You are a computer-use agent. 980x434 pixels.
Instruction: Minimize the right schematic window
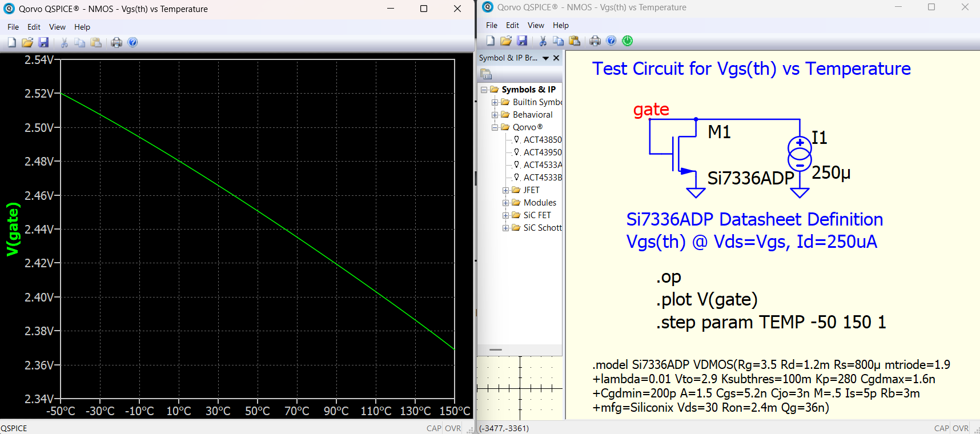(898, 7)
